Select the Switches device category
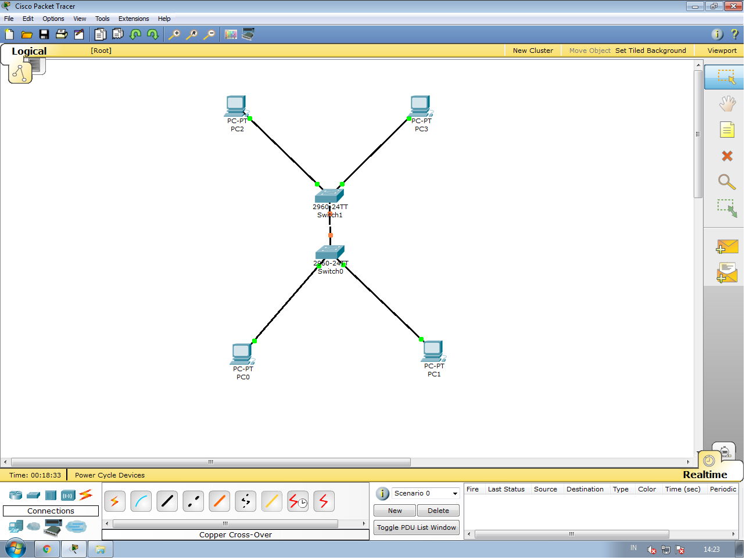This screenshot has height=560, width=746. 33,496
